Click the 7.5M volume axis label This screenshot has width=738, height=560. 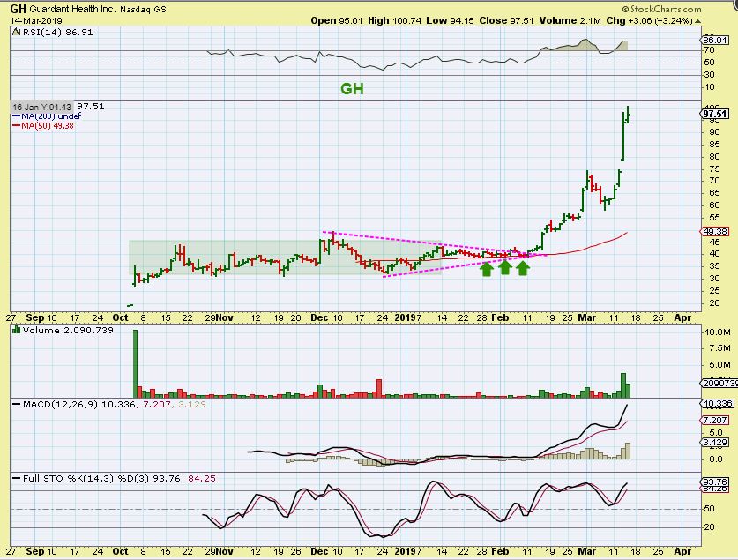coord(719,347)
